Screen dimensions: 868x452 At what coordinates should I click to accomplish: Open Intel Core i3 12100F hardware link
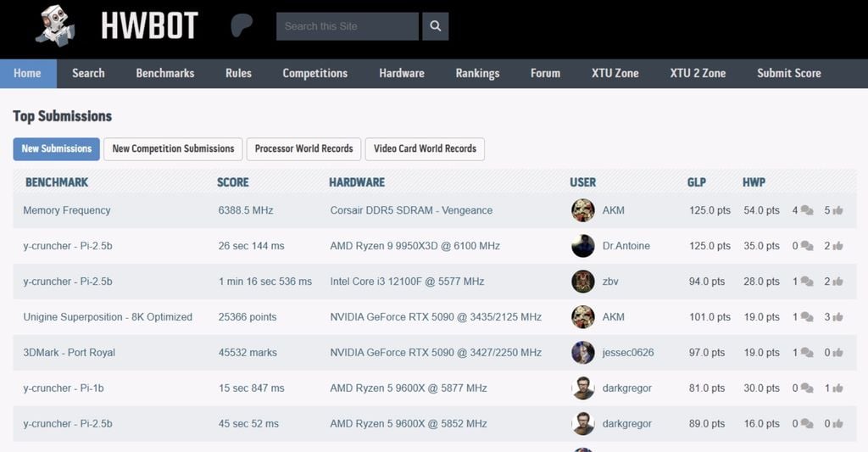(408, 282)
